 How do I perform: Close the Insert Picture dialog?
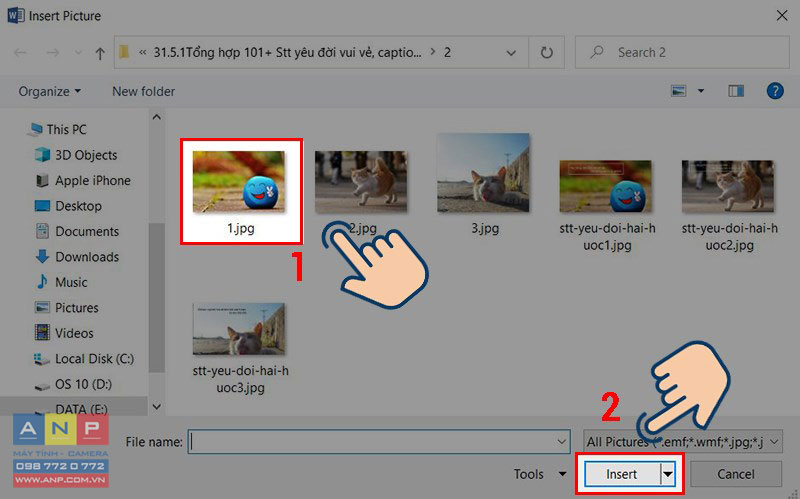coord(782,16)
